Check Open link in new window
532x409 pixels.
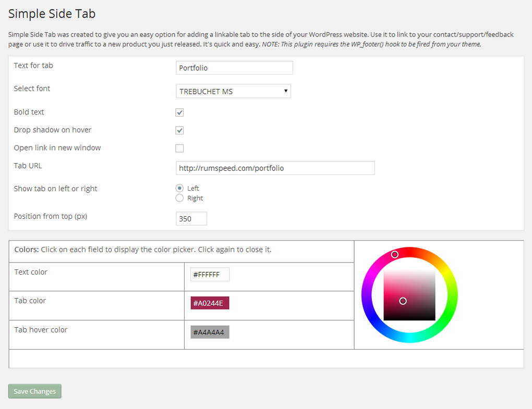pyautogui.click(x=179, y=148)
